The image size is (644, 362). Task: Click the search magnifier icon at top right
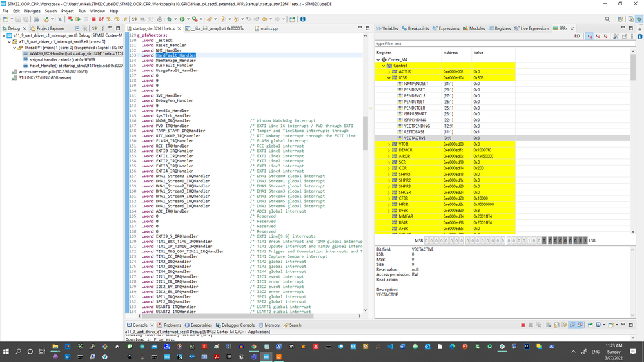[x=607, y=19]
